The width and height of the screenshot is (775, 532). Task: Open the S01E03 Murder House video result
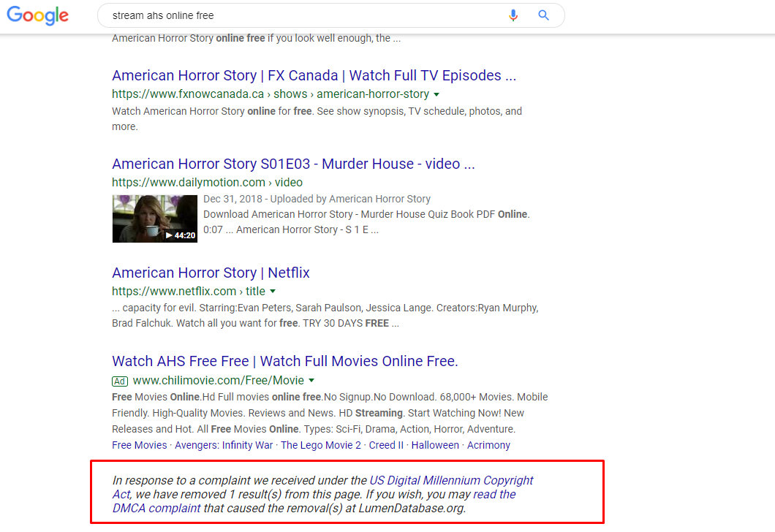293,164
